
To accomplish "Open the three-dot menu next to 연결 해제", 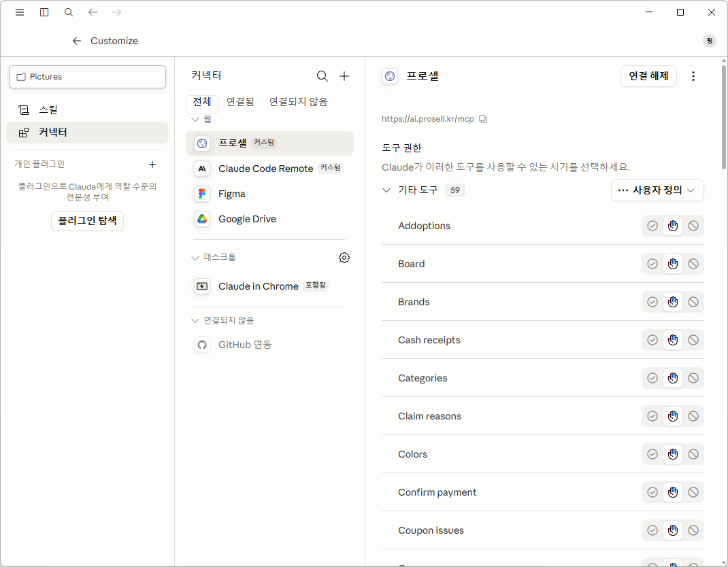I will 693,76.
